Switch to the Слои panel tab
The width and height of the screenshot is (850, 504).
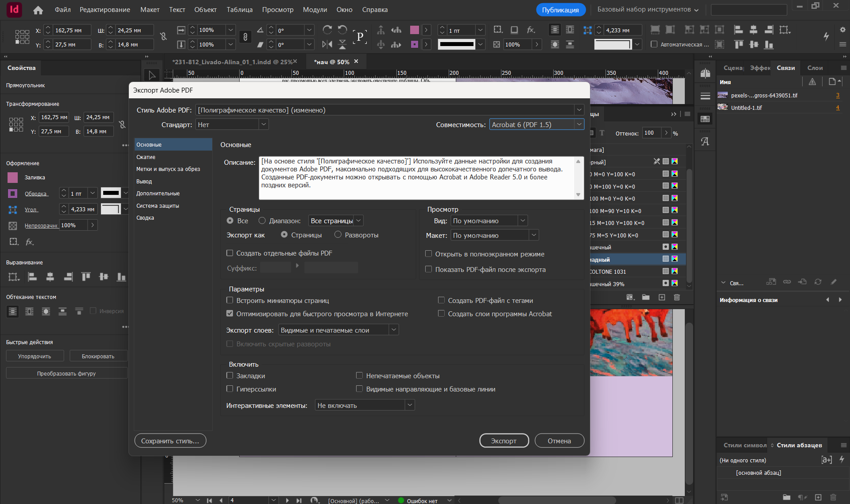coord(815,68)
